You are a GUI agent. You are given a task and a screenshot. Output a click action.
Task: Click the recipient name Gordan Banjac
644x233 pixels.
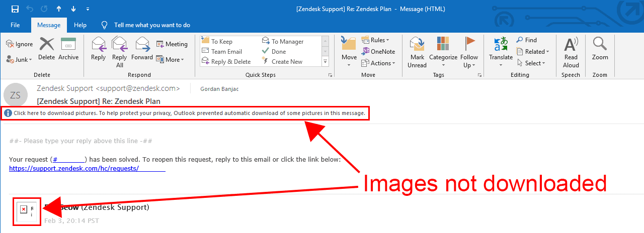pyautogui.click(x=220, y=89)
